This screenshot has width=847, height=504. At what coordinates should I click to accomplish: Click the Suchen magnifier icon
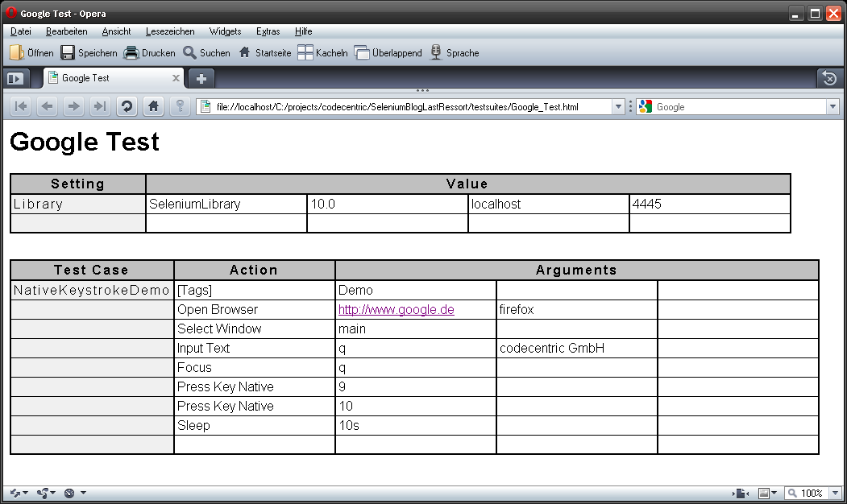pyautogui.click(x=189, y=53)
